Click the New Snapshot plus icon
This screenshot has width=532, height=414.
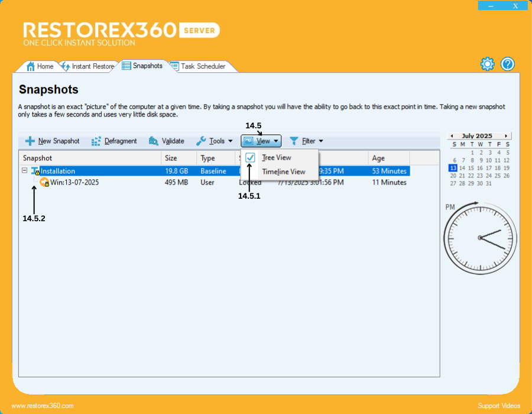[x=30, y=141]
